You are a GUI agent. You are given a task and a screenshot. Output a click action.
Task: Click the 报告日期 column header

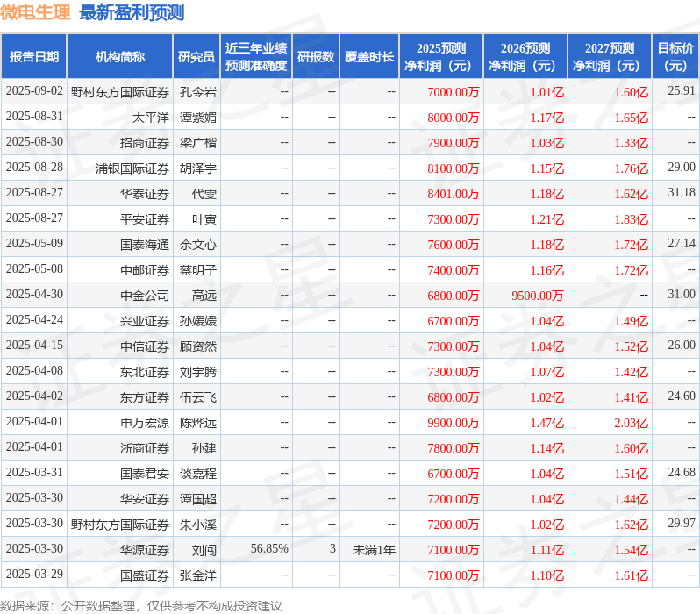coord(34,57)
